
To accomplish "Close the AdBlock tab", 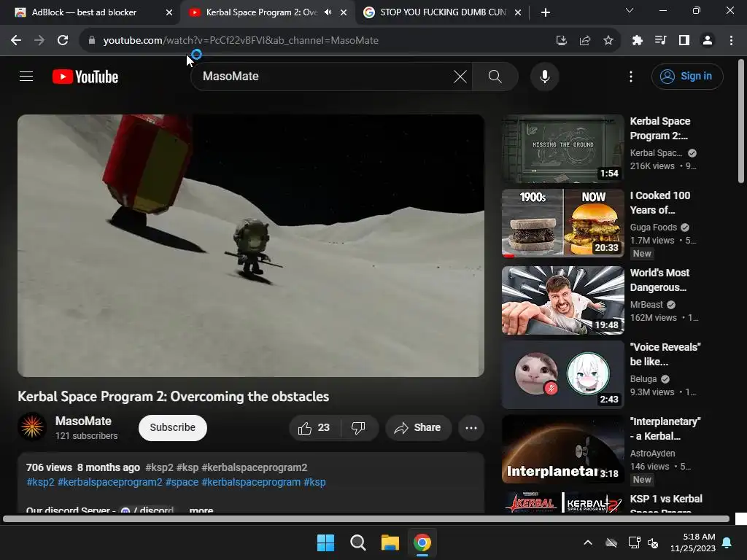I will [169, 12].
